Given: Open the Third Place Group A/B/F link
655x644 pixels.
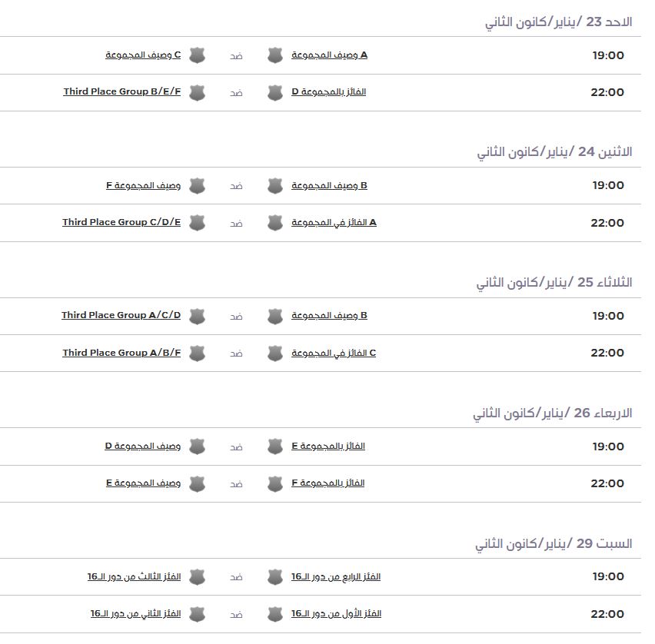Looking at the screenshot, I should 121,353.
